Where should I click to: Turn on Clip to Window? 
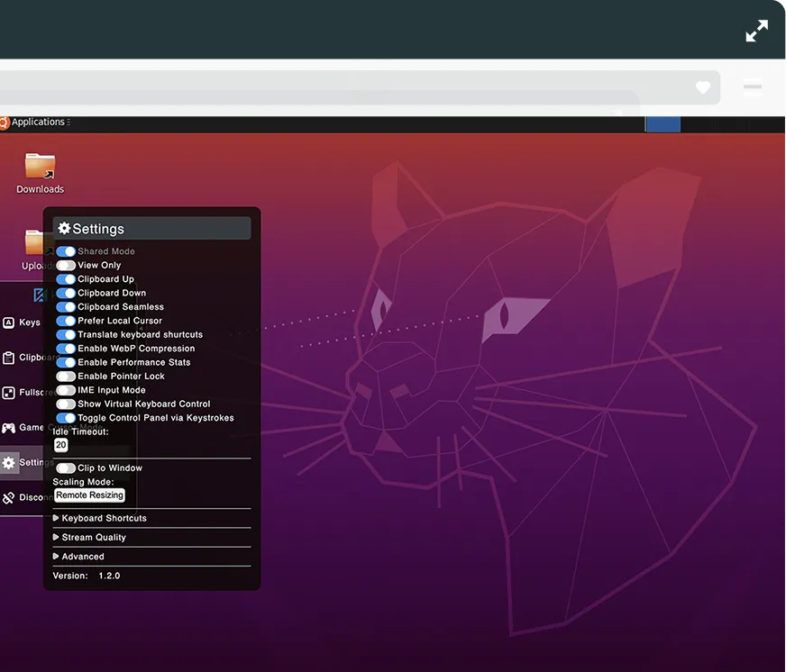65,468
